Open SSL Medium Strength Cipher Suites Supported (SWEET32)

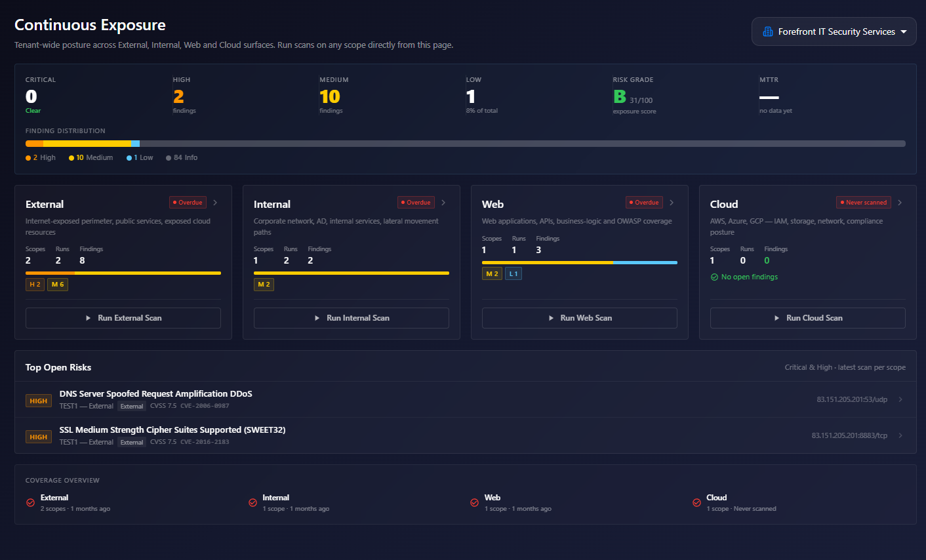pos(172,430)
